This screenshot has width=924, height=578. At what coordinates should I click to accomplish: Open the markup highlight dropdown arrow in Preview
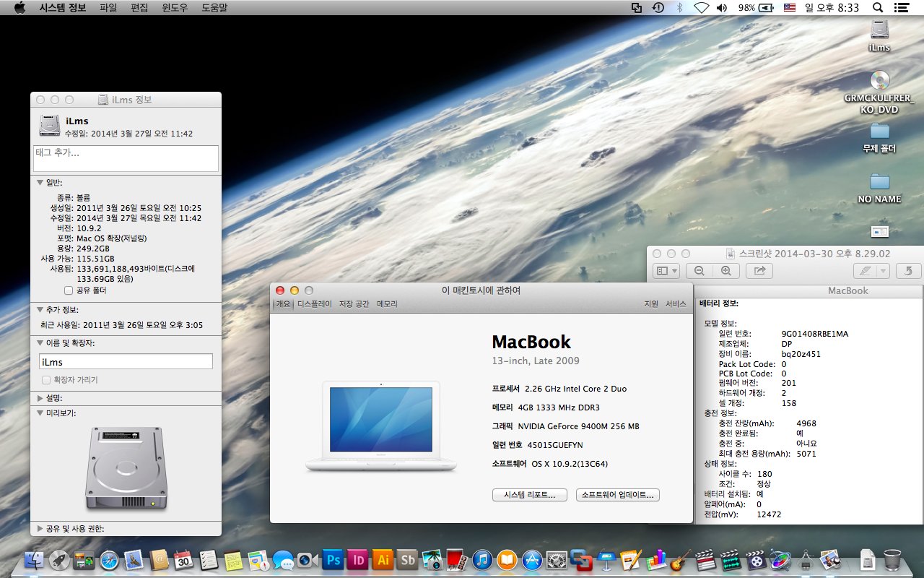point(884,271)
